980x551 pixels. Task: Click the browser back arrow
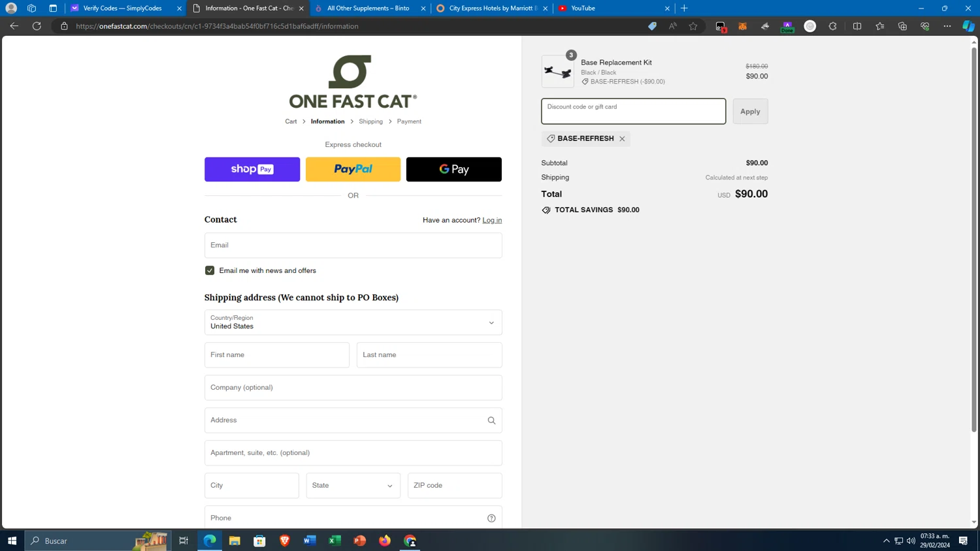tap(14, 26)
